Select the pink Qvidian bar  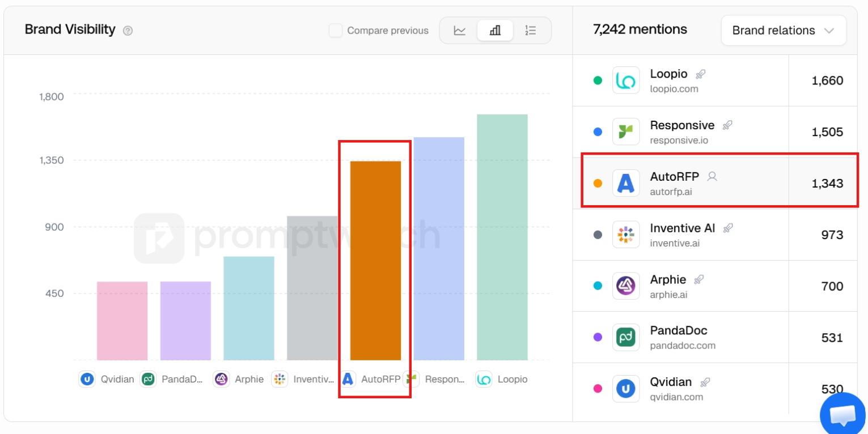[122, 321]
